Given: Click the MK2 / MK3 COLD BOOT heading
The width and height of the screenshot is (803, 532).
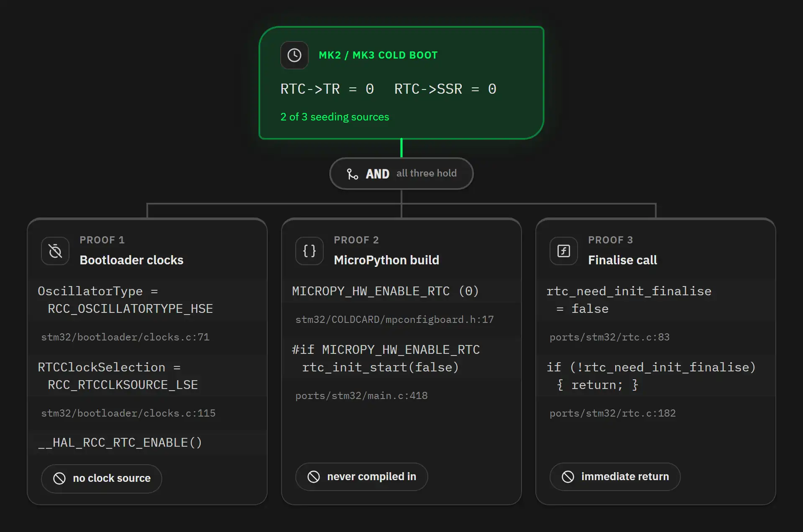Looking at the screenshot, I should point(378,55).
